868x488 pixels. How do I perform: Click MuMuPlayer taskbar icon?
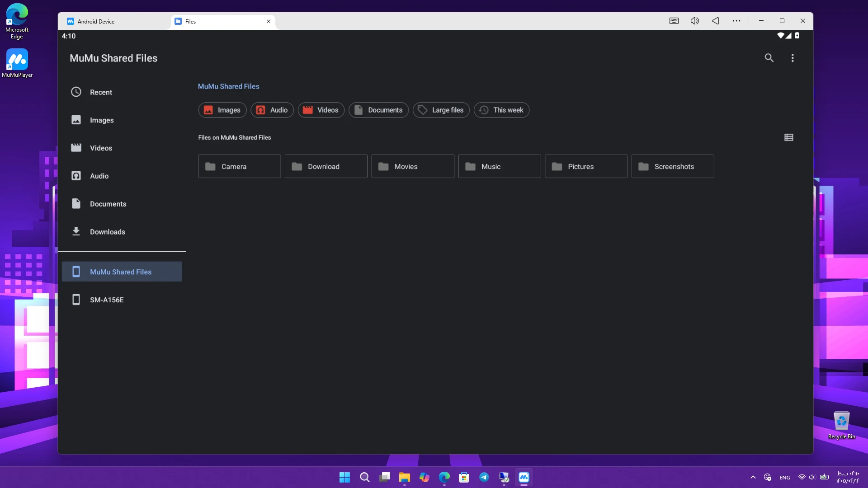(524, 477)
